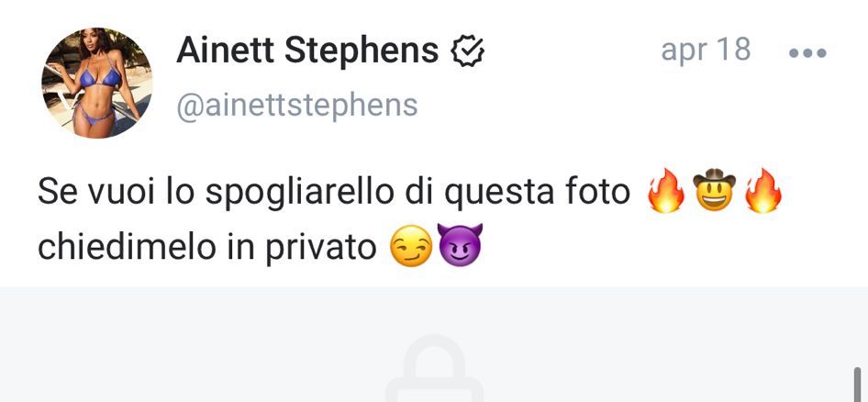The width and height of the screenshot is (868, 402).
Task: Click the apr 18 post date
Action: click(706, 50)
